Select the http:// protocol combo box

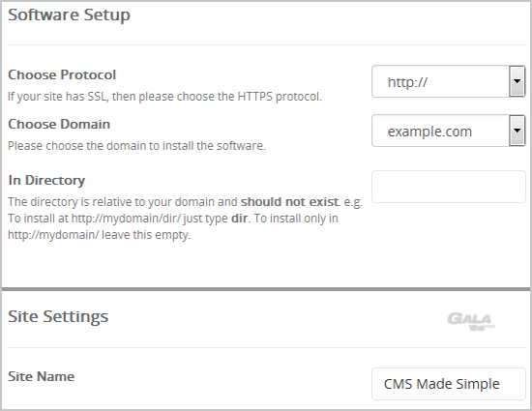click(x=448, y=81)
